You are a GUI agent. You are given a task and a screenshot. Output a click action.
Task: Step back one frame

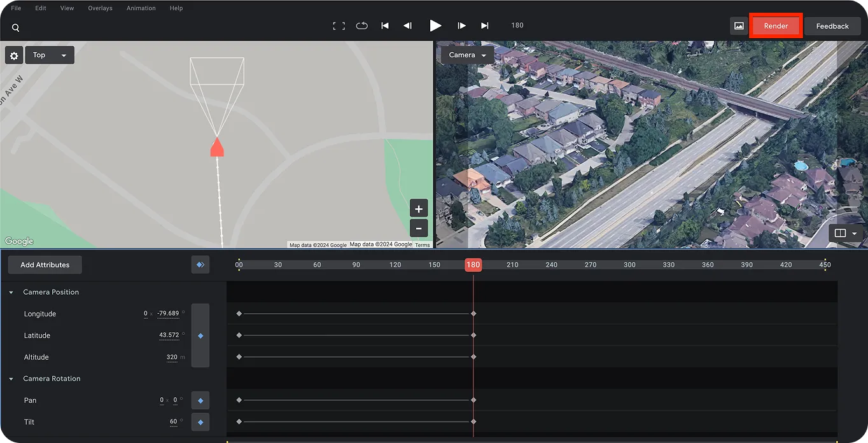pos(407,25)
